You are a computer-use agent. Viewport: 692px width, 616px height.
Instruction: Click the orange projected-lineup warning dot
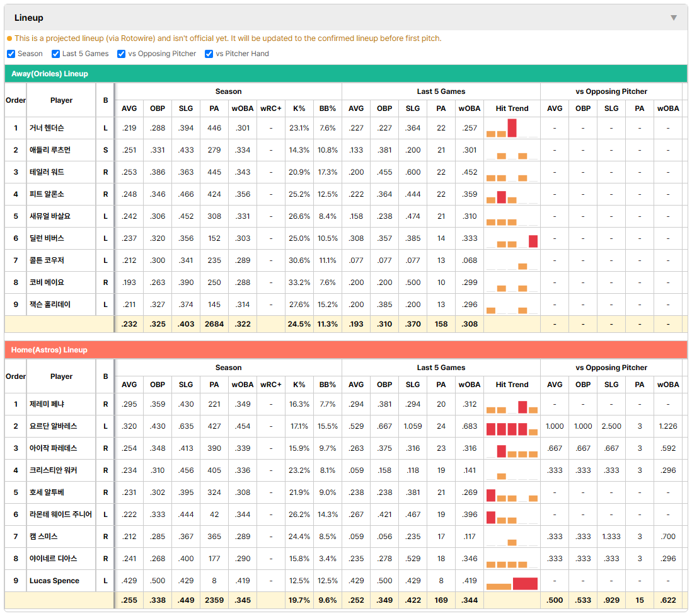tap(9, 39)
